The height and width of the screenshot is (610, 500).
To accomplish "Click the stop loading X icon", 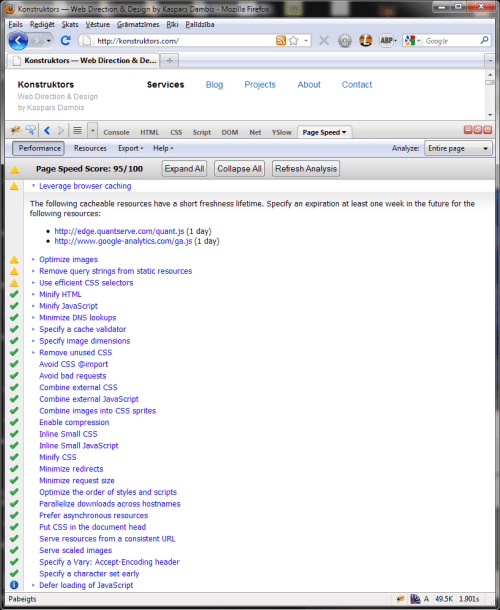I will (x=324, y=40).
